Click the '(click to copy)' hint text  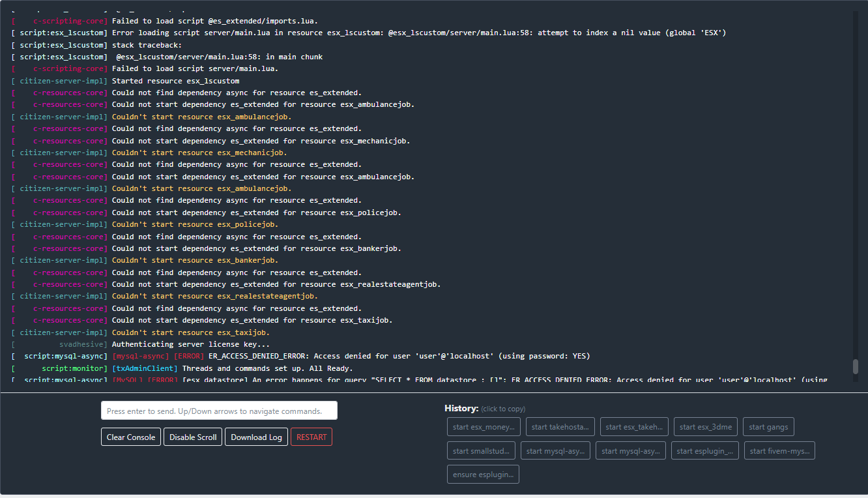(503, 409)
